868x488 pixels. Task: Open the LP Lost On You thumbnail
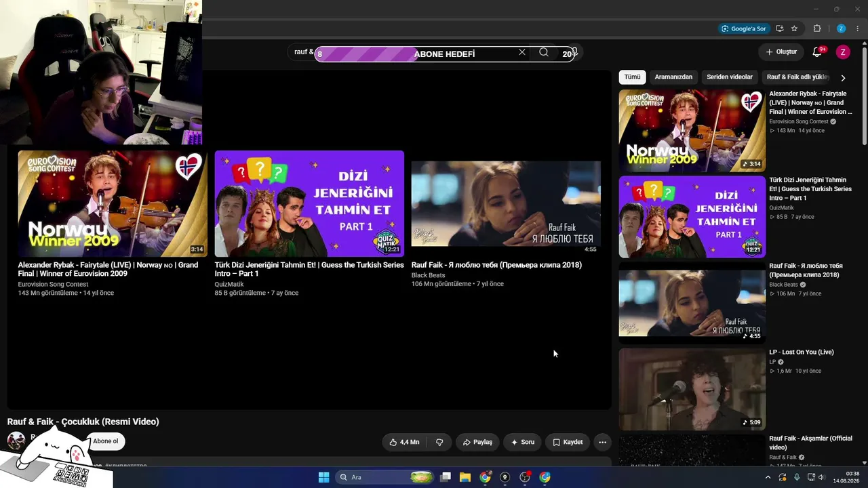click(x=692, y=389)
